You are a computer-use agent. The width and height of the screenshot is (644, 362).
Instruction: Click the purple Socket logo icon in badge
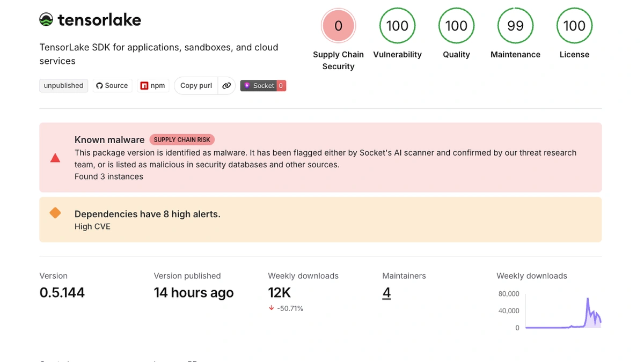pyautogui.click(x=247, y=86)
